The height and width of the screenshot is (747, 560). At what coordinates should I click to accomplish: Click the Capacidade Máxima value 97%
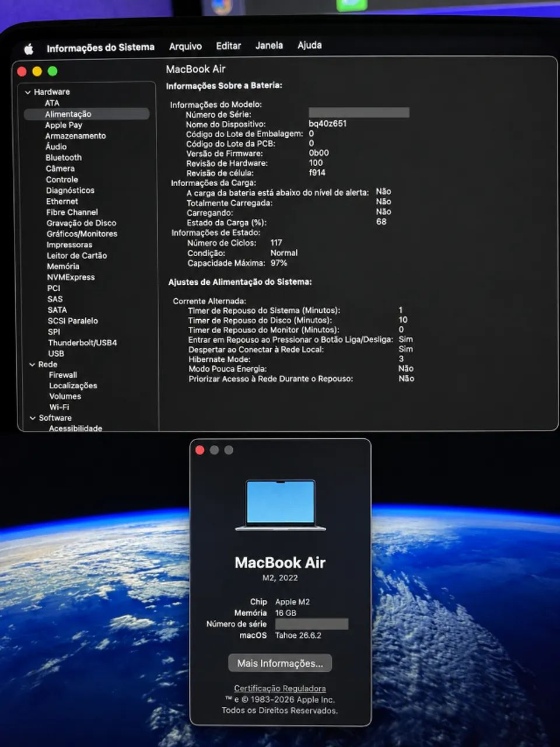click(279, 263)
